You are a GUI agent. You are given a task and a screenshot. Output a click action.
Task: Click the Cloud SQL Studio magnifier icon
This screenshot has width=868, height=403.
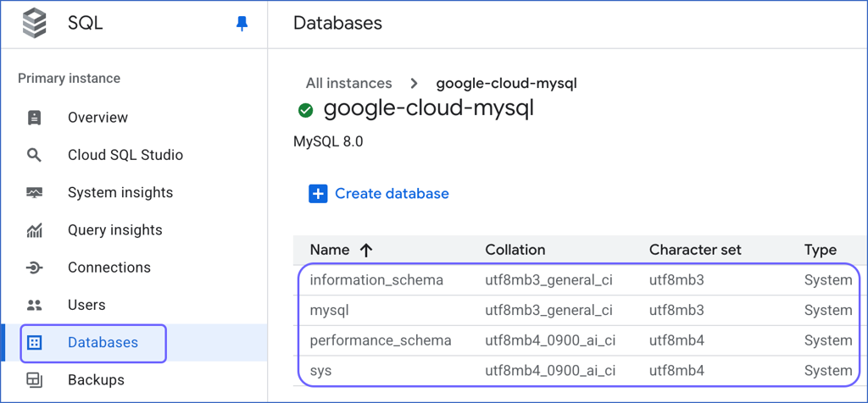[34, 155]
